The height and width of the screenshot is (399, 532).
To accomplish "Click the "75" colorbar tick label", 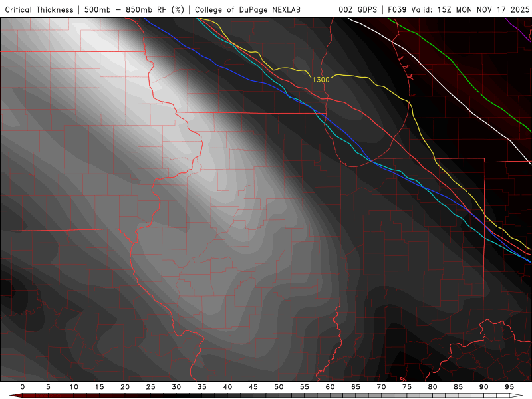I will tap(407, 387).
